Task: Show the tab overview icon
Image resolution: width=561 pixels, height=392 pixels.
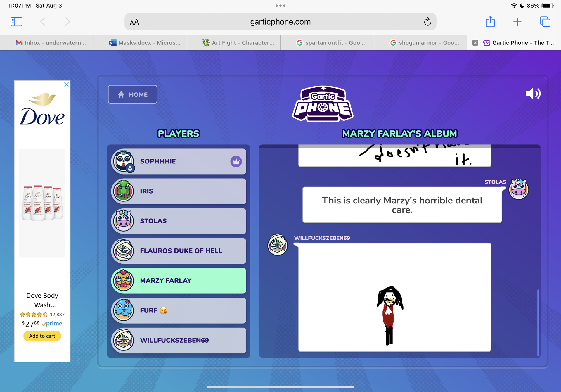Action: [x=545, y=22]
